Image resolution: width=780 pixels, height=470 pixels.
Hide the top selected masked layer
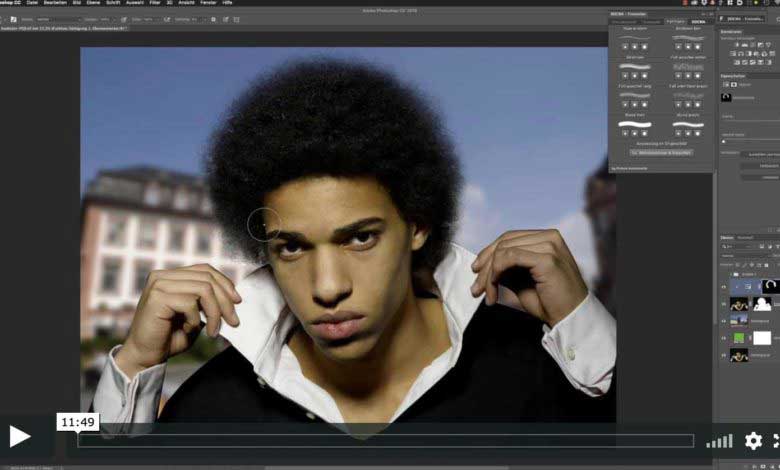pyautogui.click(x=723, y=286)
